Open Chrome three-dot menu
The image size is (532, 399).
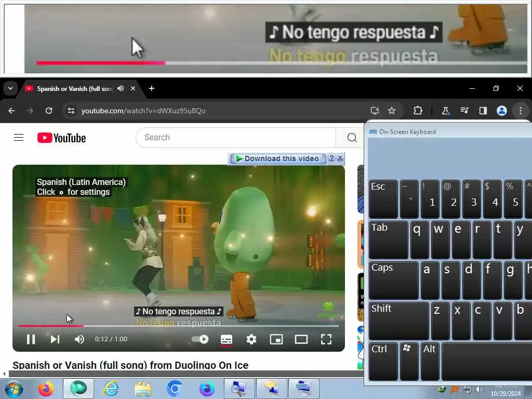521,111
